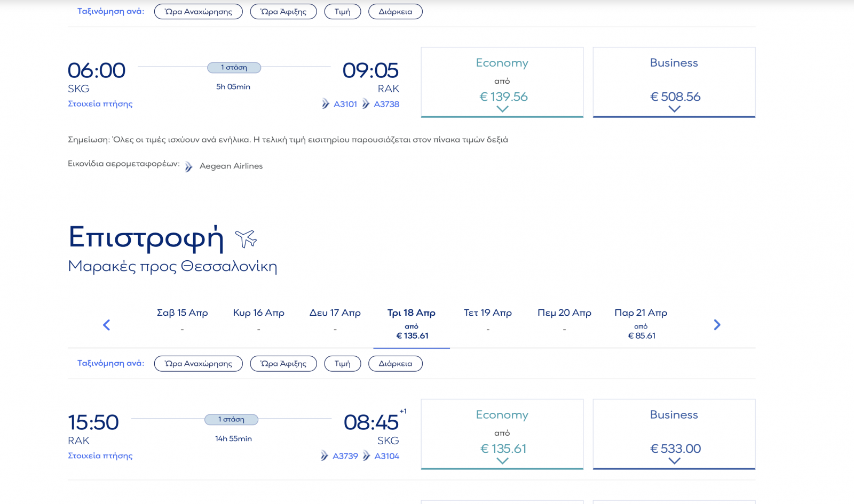The image size is (854, 504).
Task: Expand Economy fare €139.56 for outbound flight
Action: tap(502, 83)
